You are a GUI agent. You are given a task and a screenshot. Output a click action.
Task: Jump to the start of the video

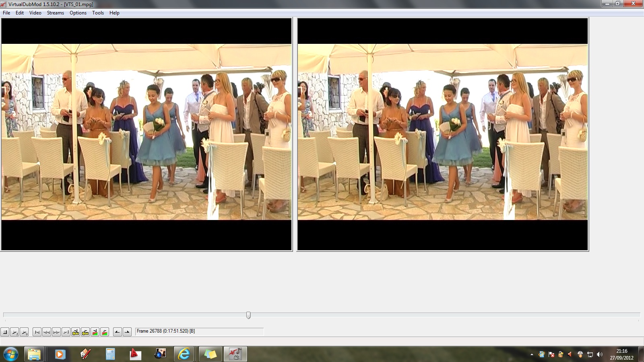point(37,332)
